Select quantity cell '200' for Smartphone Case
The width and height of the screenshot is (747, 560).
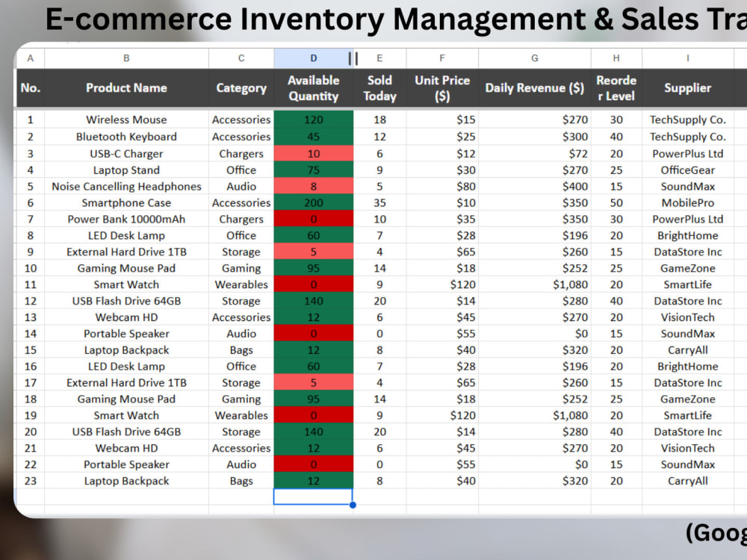(314, 203)
